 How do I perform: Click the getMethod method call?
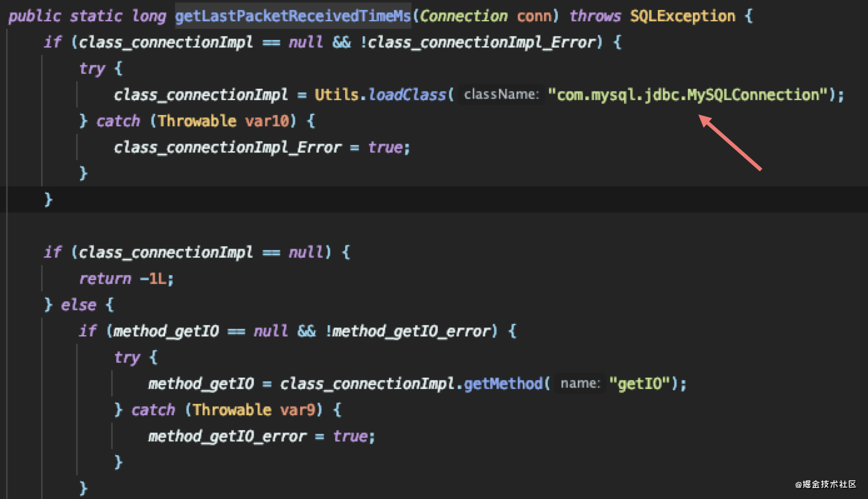pos(503,383)
